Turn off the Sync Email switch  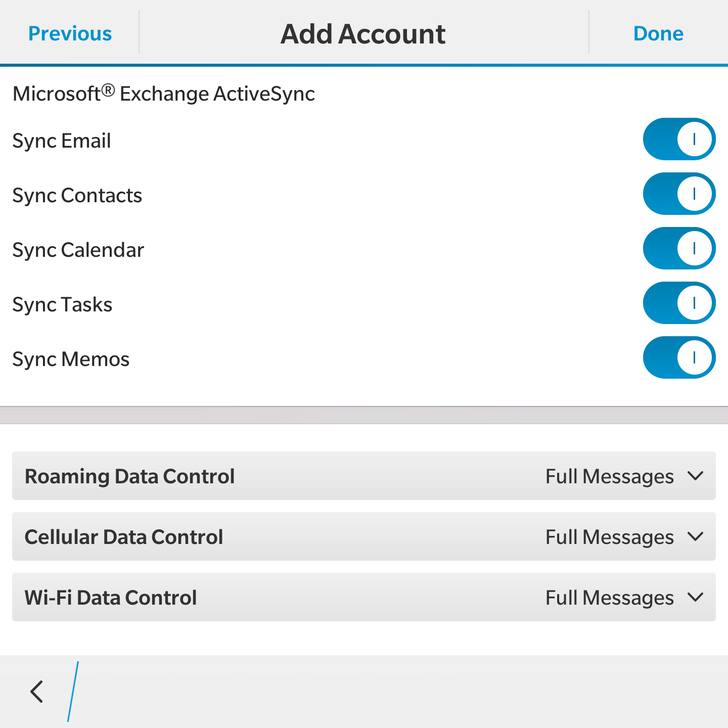click(679, 139)
